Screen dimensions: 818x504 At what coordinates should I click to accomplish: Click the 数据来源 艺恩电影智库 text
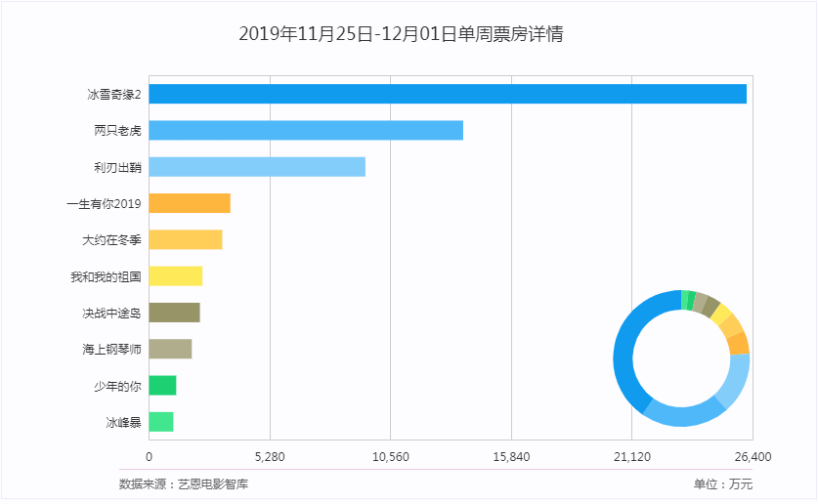tap(184, 483)
